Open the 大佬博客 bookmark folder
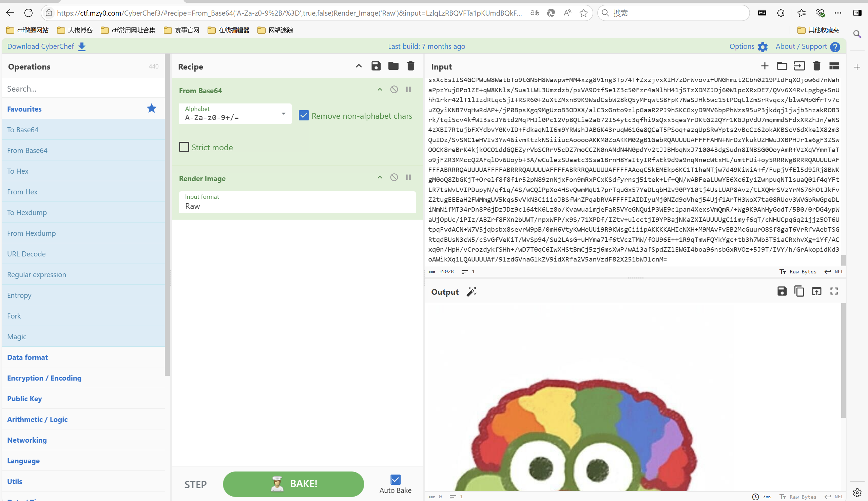 [x=75, y=30]
